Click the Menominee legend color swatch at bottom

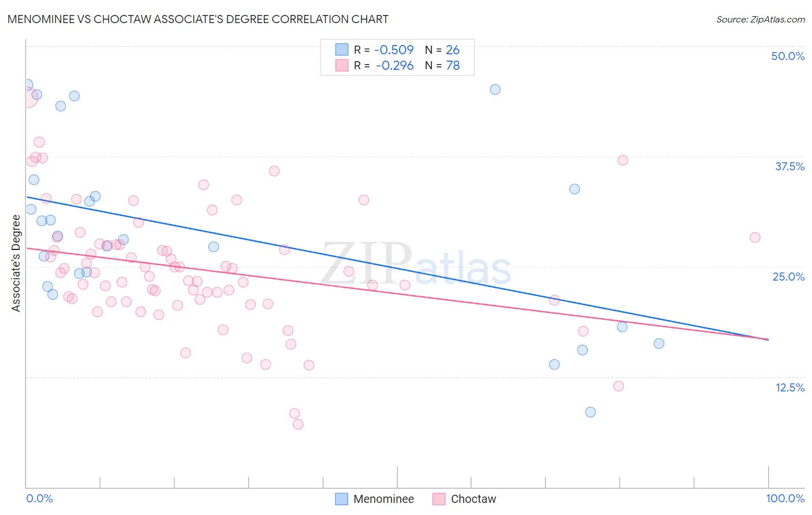click(x=342, y=499)
